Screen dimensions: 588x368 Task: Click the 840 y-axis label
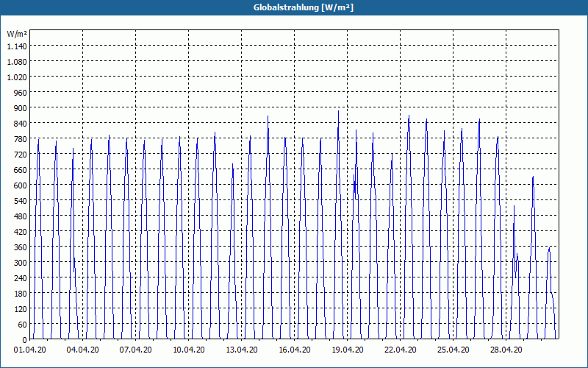[x=21, y=124]
